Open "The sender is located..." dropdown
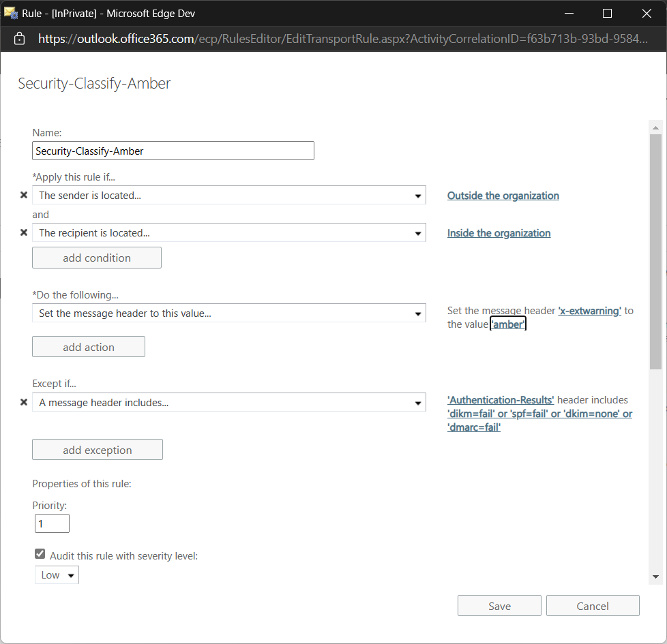Image resolution: width=667 pixels, height=644 pixels. (418, 195)
